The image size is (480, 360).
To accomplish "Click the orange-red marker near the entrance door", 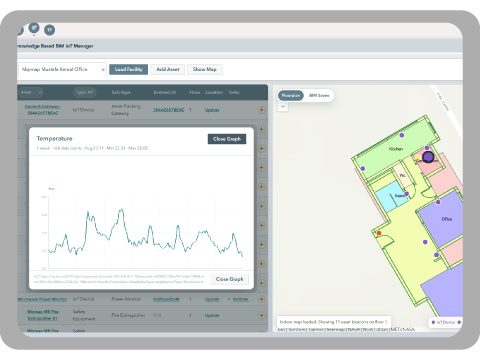I will click(x=379, y=233).
